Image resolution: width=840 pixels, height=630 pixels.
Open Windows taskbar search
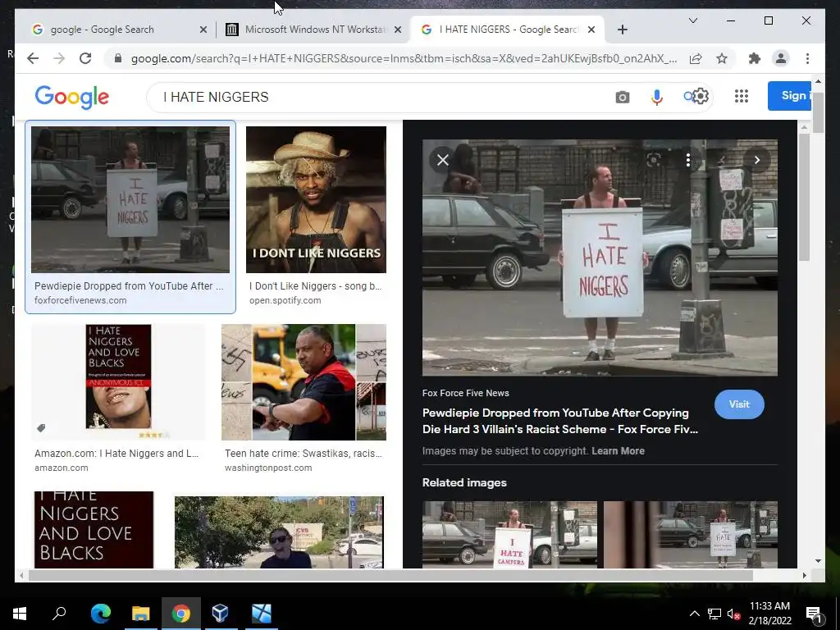(x=59, y=614)
